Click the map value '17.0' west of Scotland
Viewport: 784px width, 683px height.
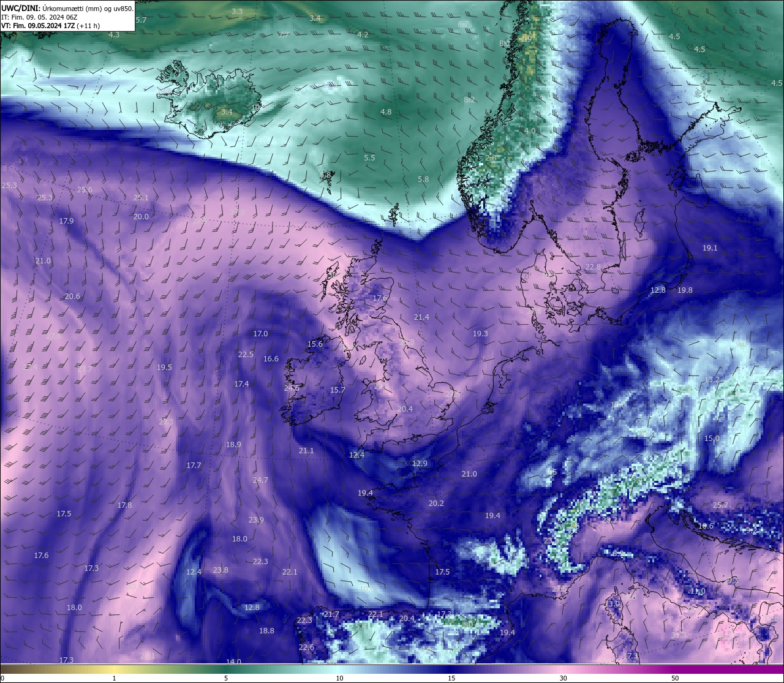(x=260, y=334)
